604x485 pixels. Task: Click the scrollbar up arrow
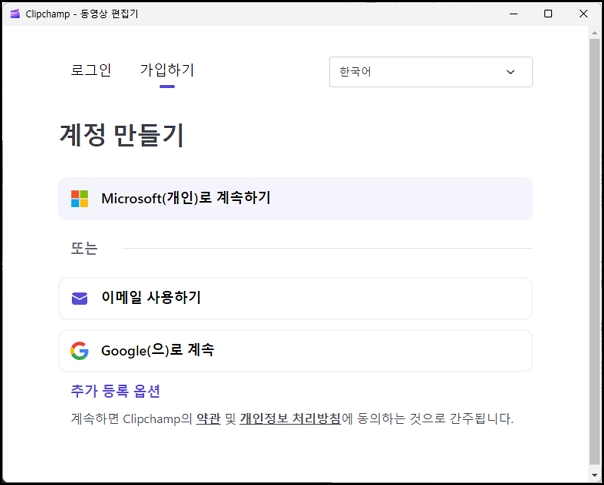coord(595,33)
